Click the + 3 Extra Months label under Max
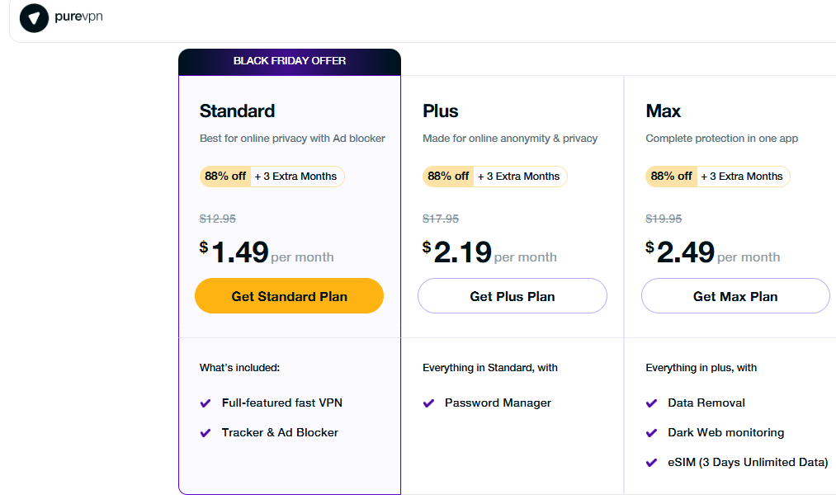836x504 pixels. [743, 176]
